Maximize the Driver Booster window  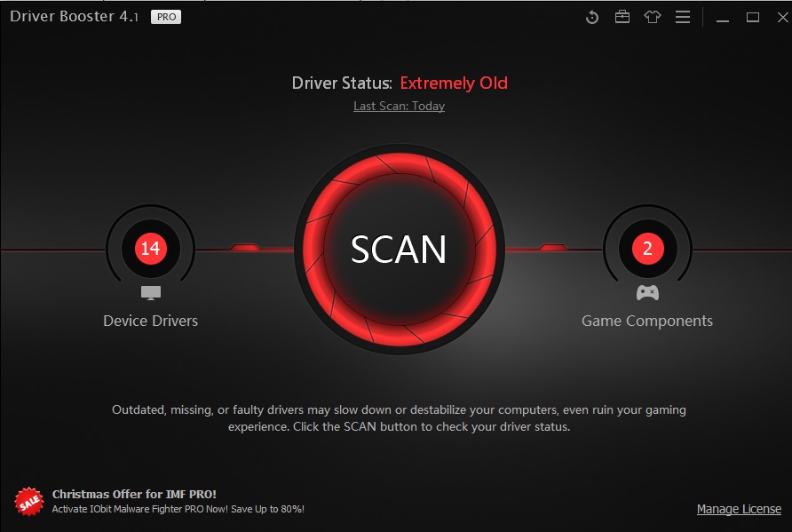(x=753, y=18)
